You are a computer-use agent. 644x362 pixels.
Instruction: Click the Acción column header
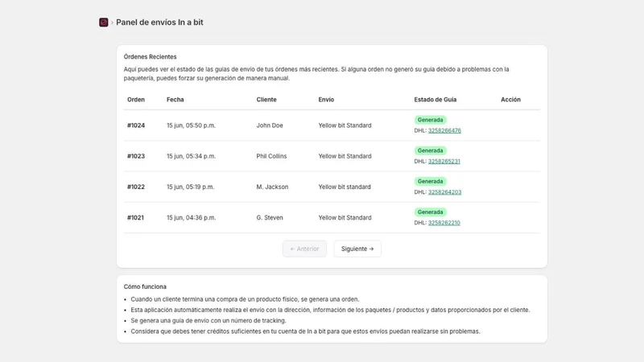coord(510,100)
